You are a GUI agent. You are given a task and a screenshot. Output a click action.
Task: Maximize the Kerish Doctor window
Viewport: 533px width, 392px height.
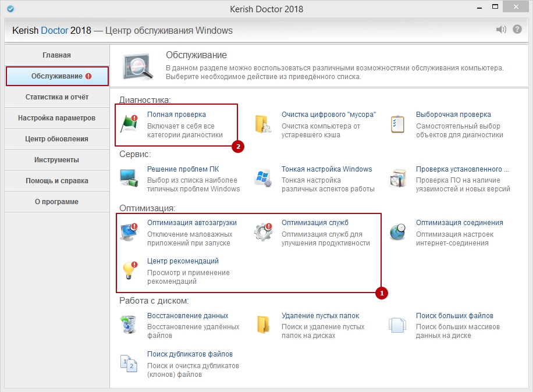pyautogui.click(x=495, y=7)
